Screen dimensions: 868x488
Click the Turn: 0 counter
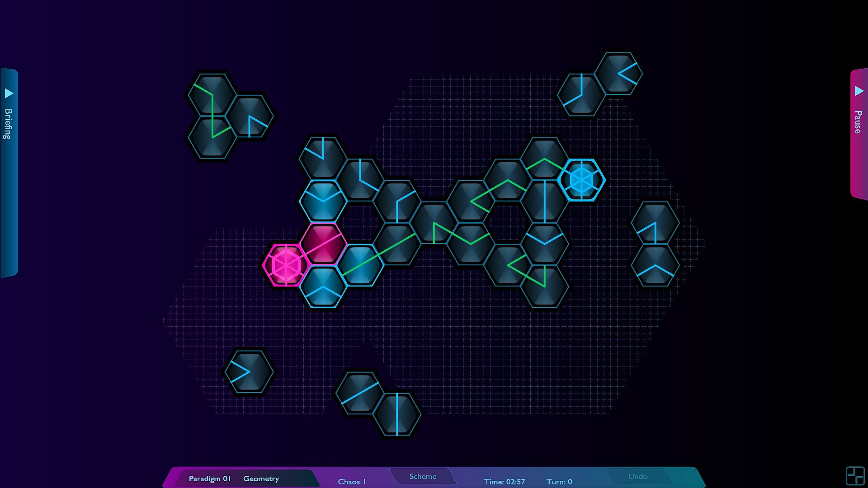pyautogui.click(x=559, y=482)
